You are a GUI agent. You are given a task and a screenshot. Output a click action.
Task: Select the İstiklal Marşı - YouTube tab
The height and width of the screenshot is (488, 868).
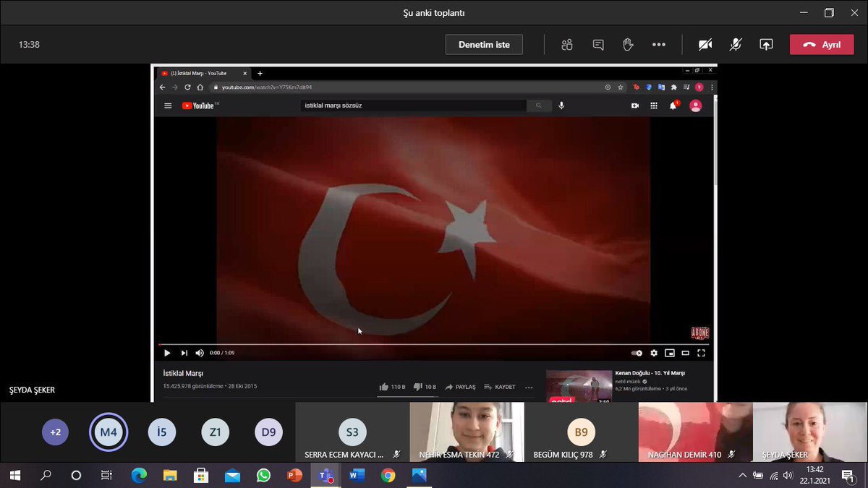203,73
